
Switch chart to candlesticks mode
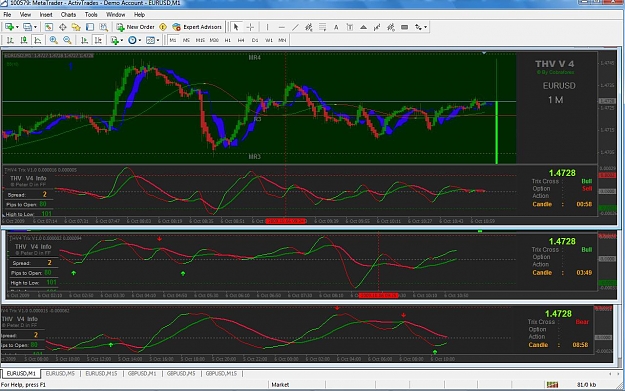click(x=24, y=40)
